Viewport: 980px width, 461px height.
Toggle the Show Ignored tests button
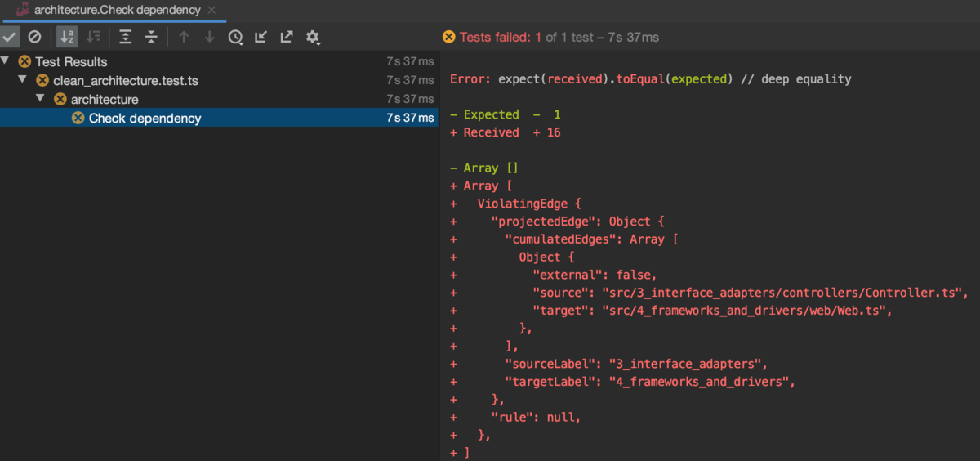34,37
